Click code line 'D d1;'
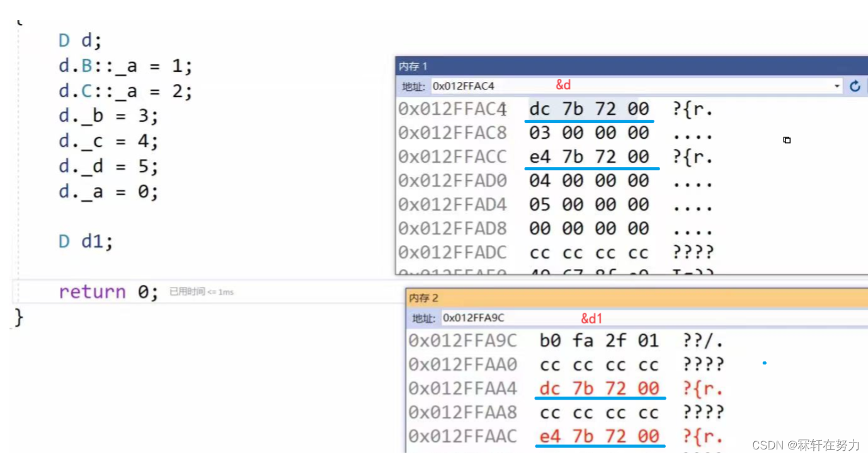Image resolution: width=868 pixels, height=457 pixels. pyautogui.click(x=86, y=241)
